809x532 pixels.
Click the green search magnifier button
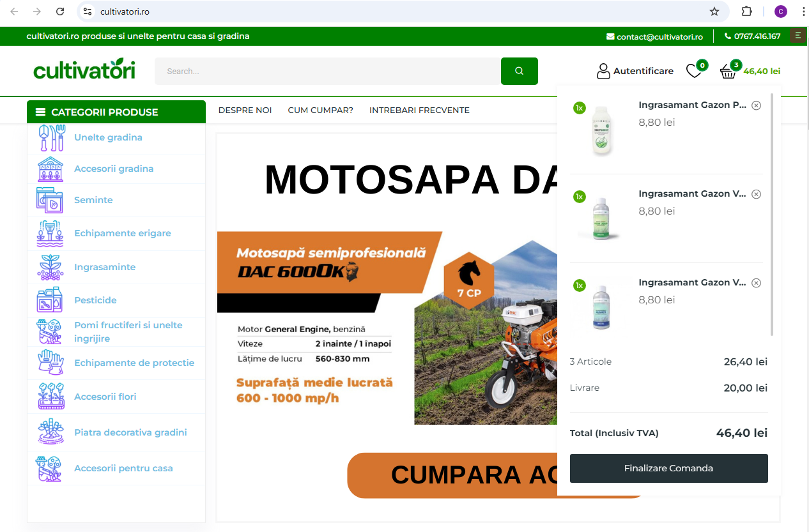coord(520,71)
